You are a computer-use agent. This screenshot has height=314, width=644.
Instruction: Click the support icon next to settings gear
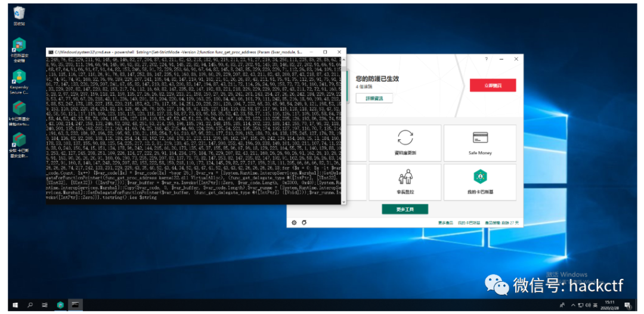click(304, 222)
